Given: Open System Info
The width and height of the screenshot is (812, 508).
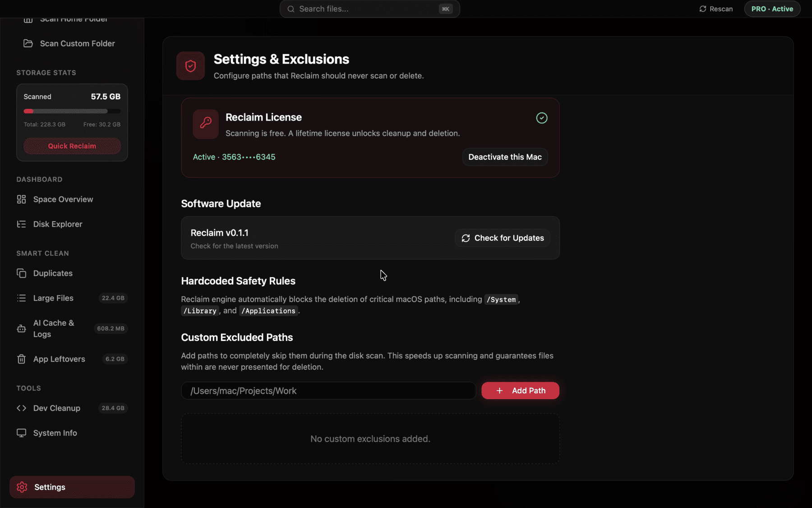Looking at the screenshot, I should click(72, 433).
